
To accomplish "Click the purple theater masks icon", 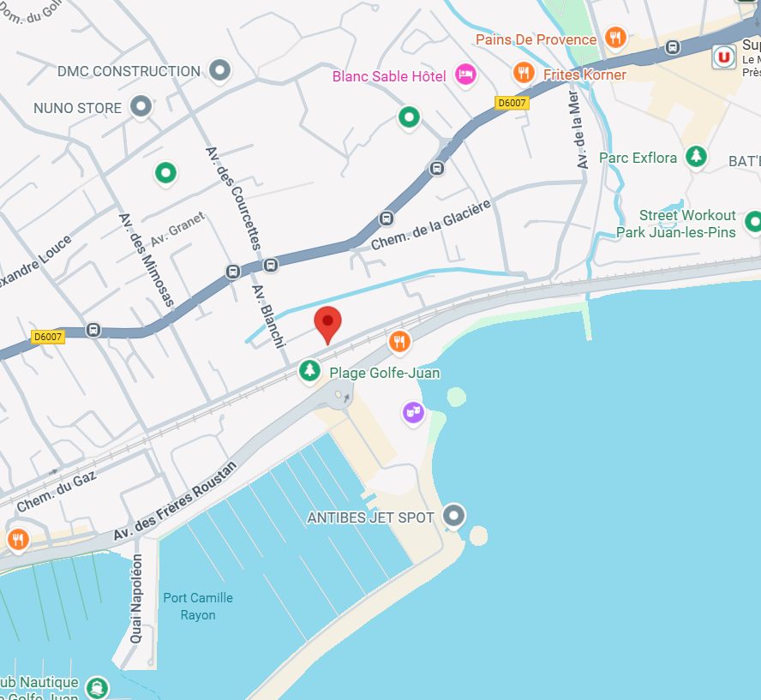I will (414, 412).
